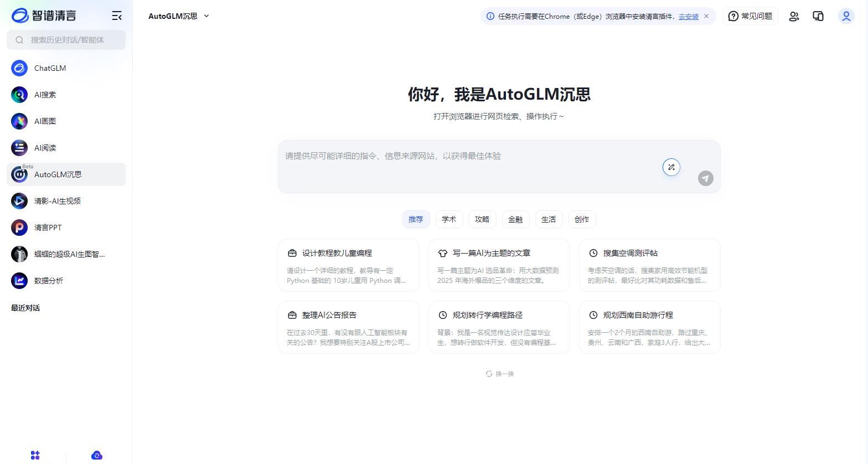868x464 pixels.
Task: Click the 写一篇AI为主题的文章 card title
Action: click(492, 253)
